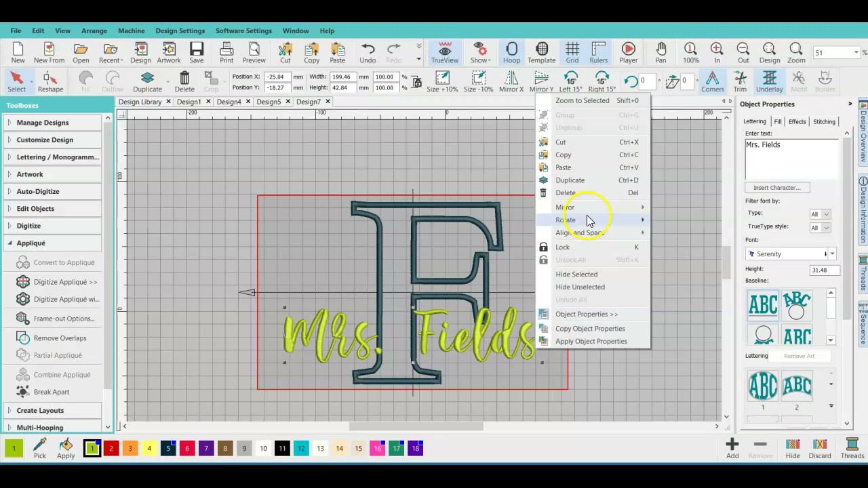Choose the Select arrow tool
This screenshot has height=488, width=868.
click(17, 82)
